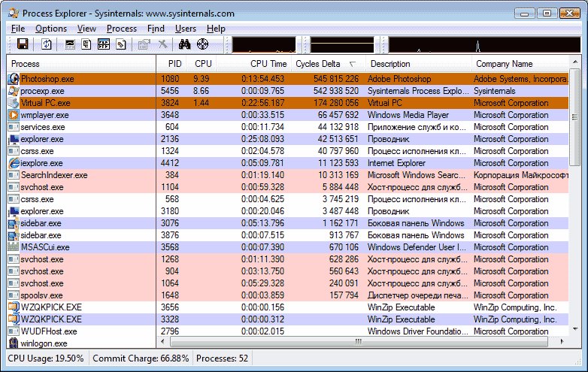The height and width of the screenshot is (372, 588).
Task: Click the vertical scrollbar thumb
Action: pos(575,117)
